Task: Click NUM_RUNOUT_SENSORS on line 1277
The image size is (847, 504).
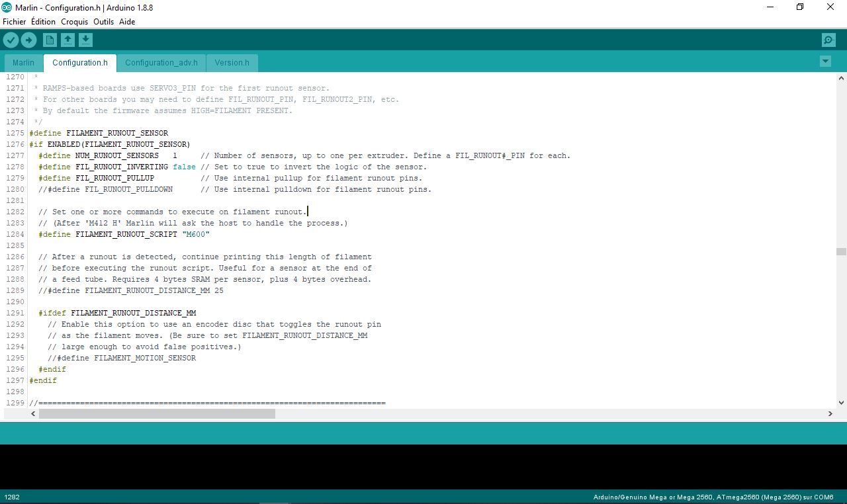Action: 117,155
